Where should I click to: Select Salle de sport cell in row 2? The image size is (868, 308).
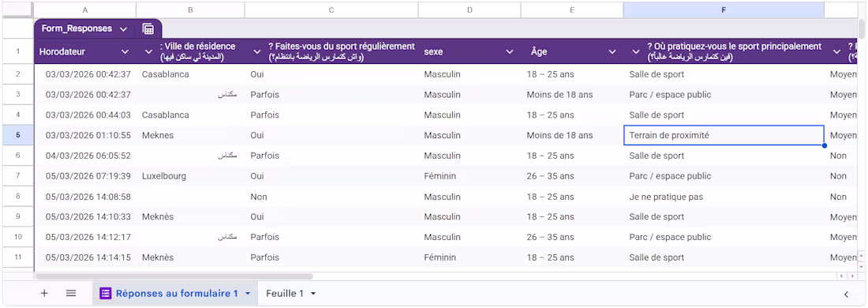click(724, 74)
